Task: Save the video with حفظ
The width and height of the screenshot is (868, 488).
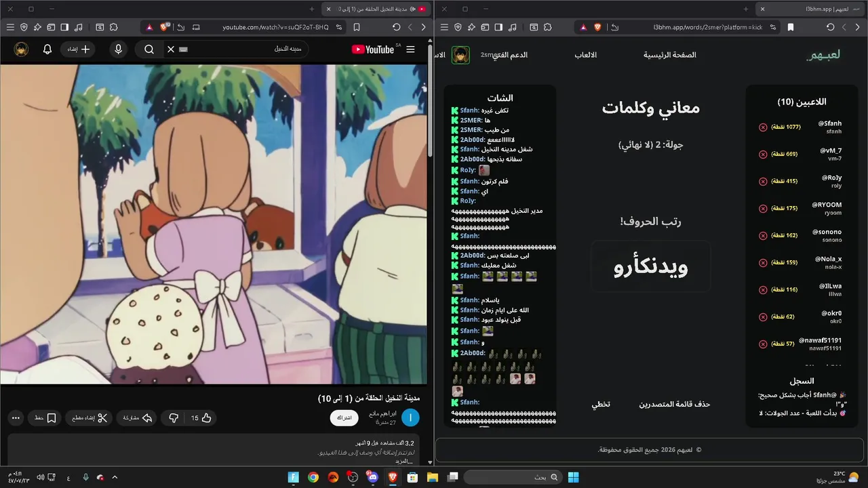Action: (45, 418)
